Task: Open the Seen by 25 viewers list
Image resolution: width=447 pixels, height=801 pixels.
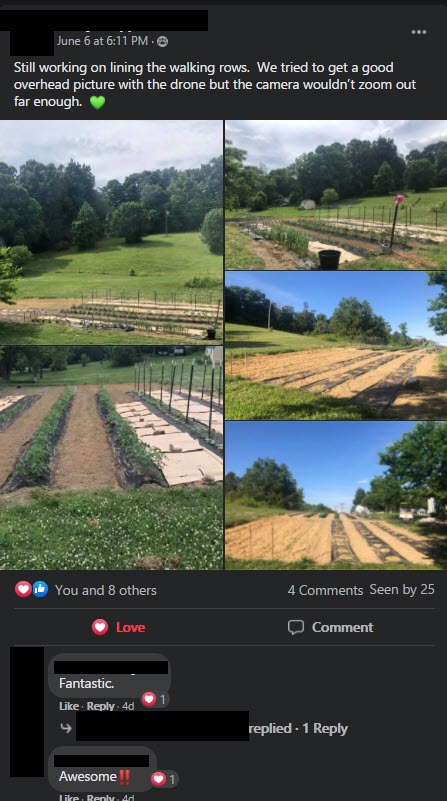Action: (x=402, y=590)
